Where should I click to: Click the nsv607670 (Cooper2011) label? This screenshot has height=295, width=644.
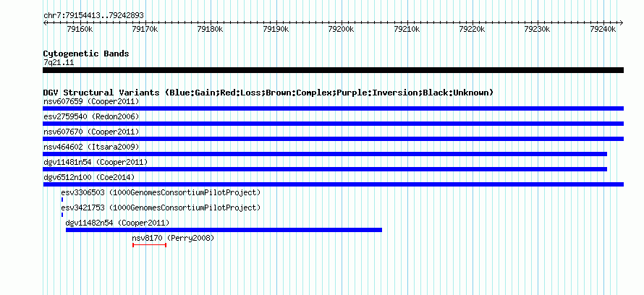pyautogui.click(x=91, y=132)
